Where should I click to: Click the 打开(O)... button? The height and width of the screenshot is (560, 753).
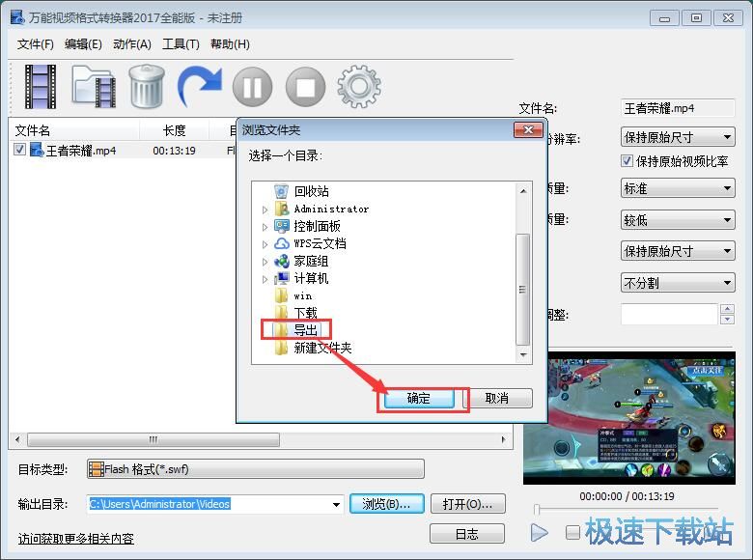pos(468,504)
